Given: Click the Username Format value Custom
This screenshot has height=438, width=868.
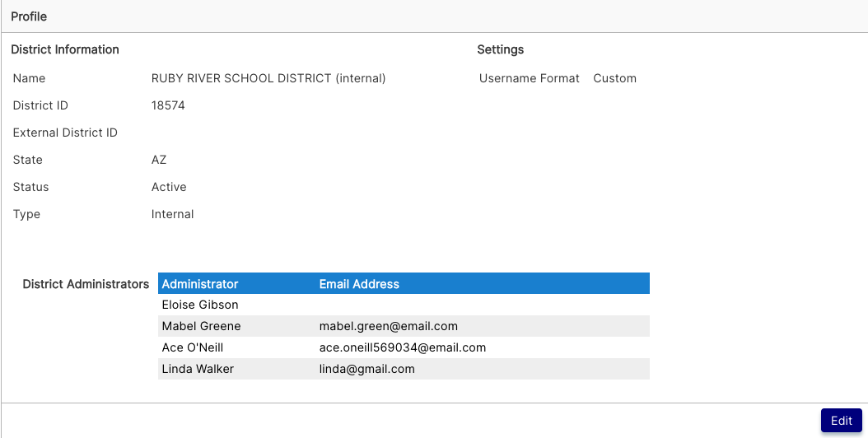Looking at the screenshot, I should (614, 78).
